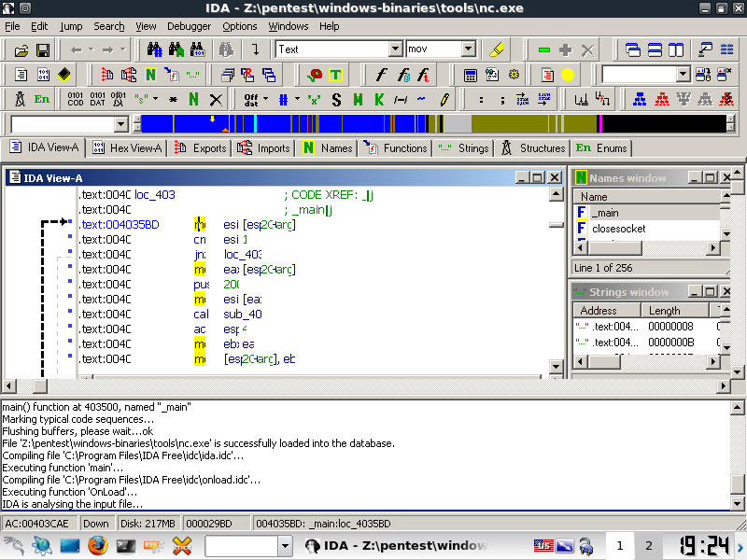Click the red xrefs graph chart icon
Image resolution: width=747 pixels, height=560 pixels.
(x=661, y=99)
